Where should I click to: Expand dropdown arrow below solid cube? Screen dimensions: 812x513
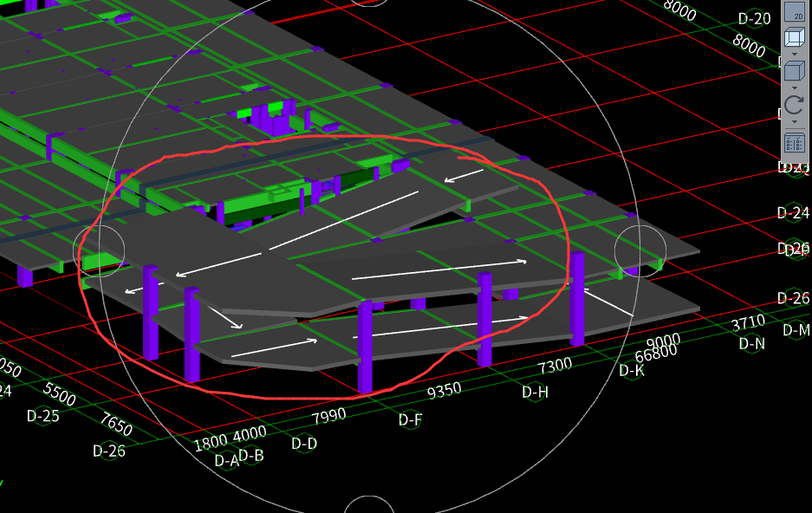[x=795, y=88]
